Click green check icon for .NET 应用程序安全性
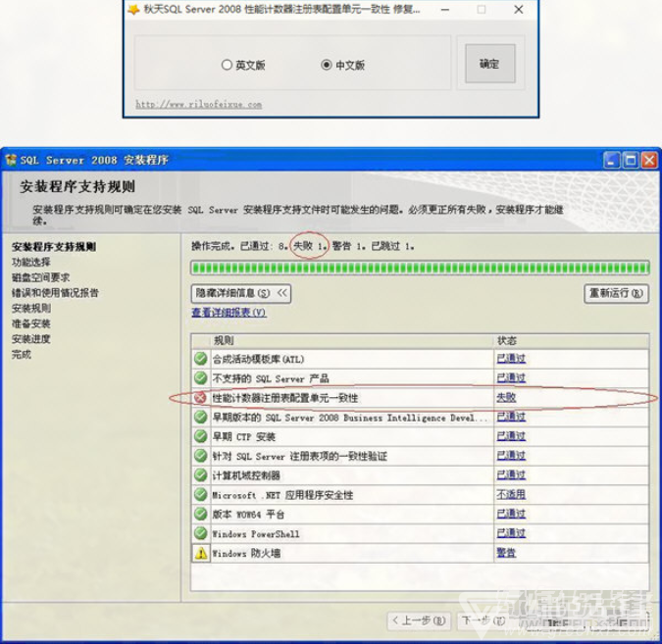This screenshot has width=662, height=644. (x=200, y=495)
